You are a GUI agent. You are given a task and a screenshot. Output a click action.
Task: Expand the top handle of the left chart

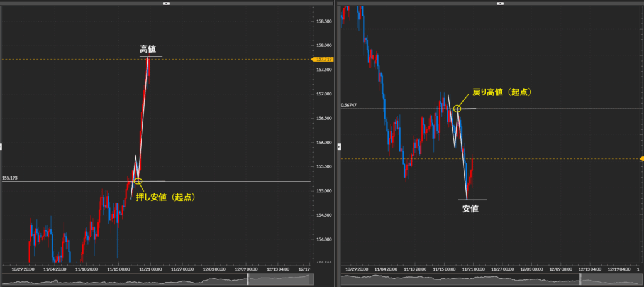pos(166,3)
